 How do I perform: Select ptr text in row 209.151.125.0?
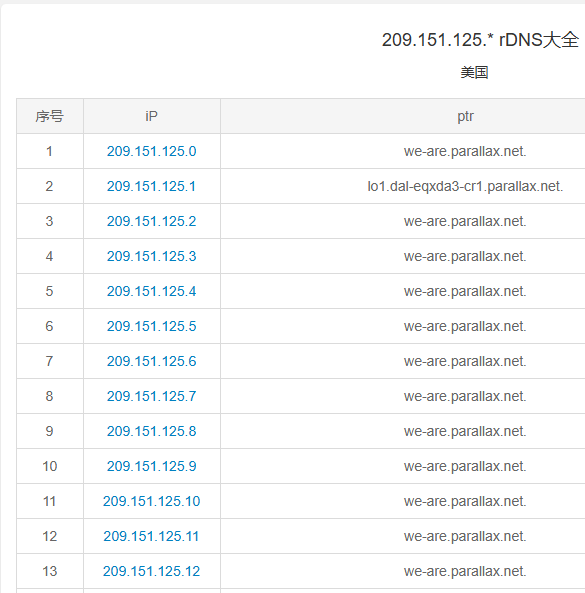coord(465,151)
